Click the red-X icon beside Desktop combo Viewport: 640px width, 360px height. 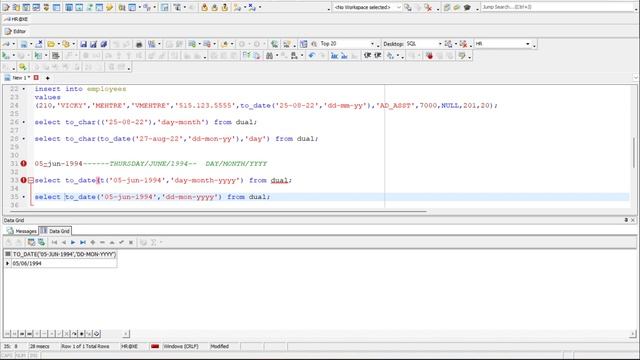463,44
